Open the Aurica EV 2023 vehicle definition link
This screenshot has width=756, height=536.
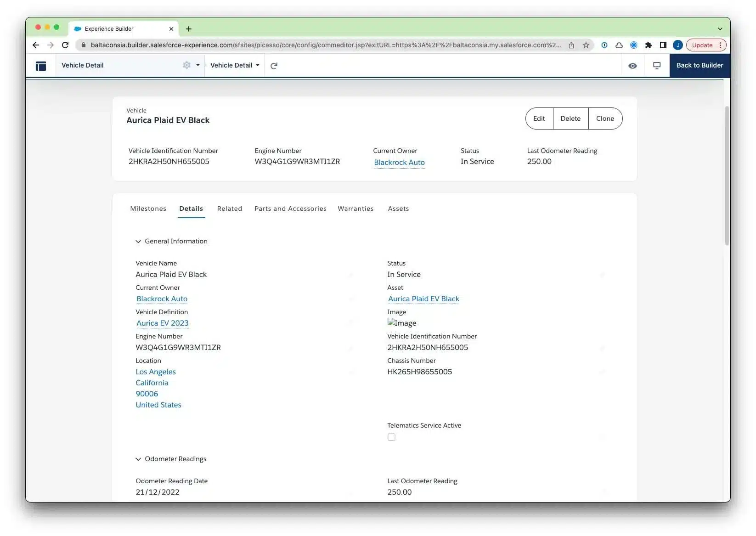tap(162, 323)
